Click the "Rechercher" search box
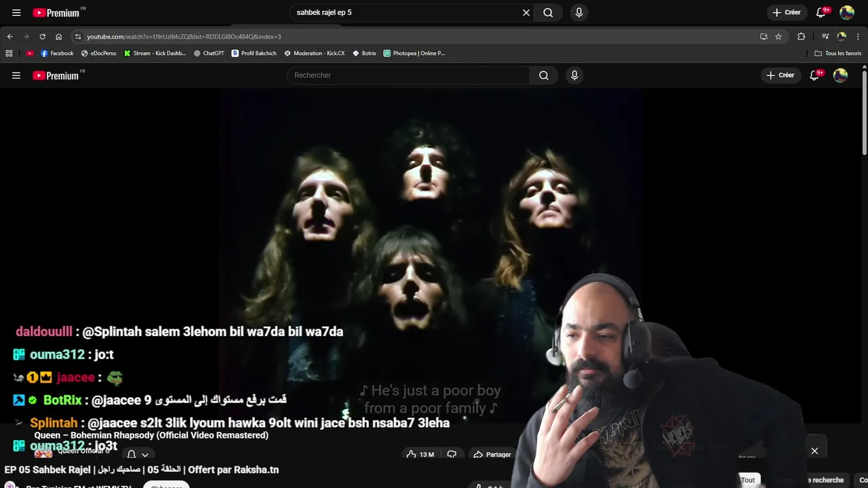This screenshot has width=868, height=488. [x=408, y=75]
